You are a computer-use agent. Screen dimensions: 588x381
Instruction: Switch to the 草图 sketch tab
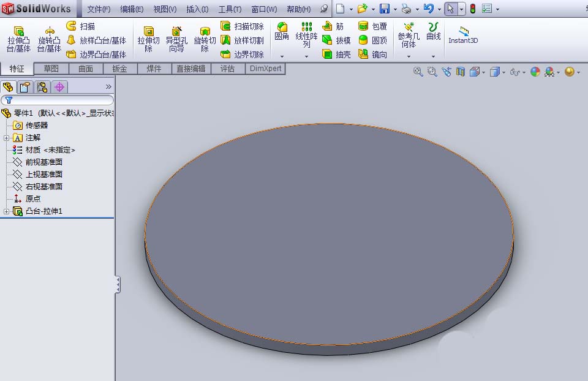tap(51, 69)
